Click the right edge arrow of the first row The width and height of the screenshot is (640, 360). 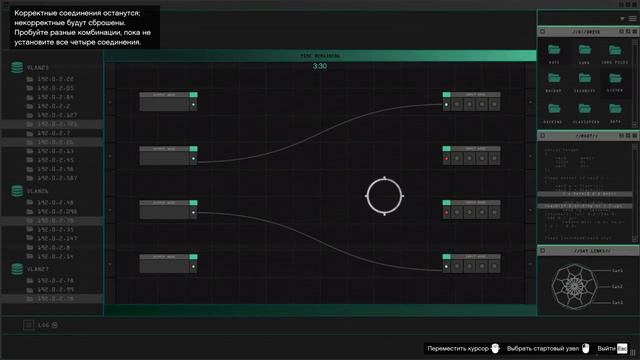pos(530,102)
